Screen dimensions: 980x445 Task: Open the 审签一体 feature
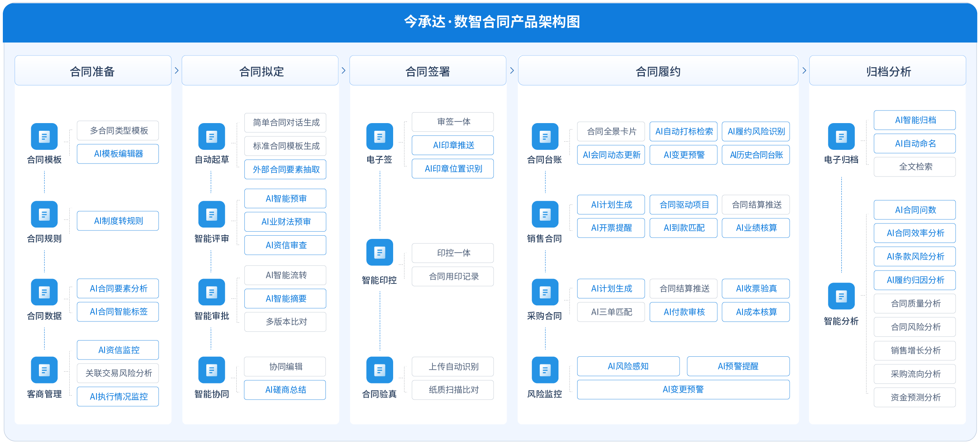[453, 121]
